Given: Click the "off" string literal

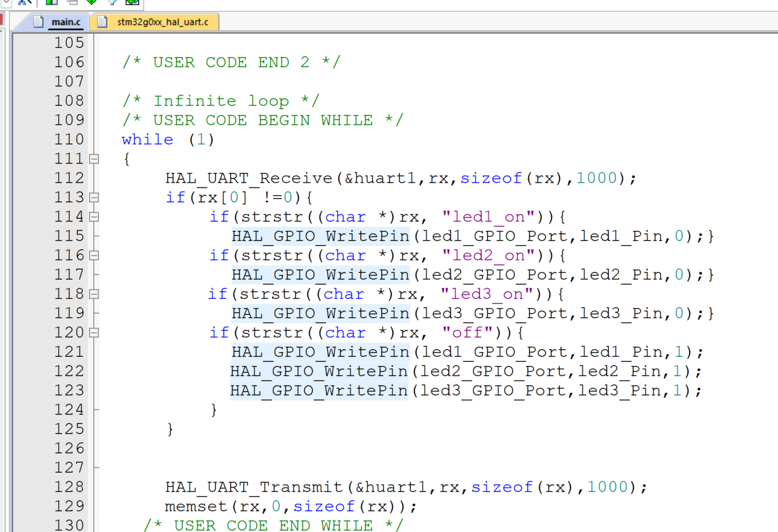Looking at the screenshot, I should (x=467, y=333).
